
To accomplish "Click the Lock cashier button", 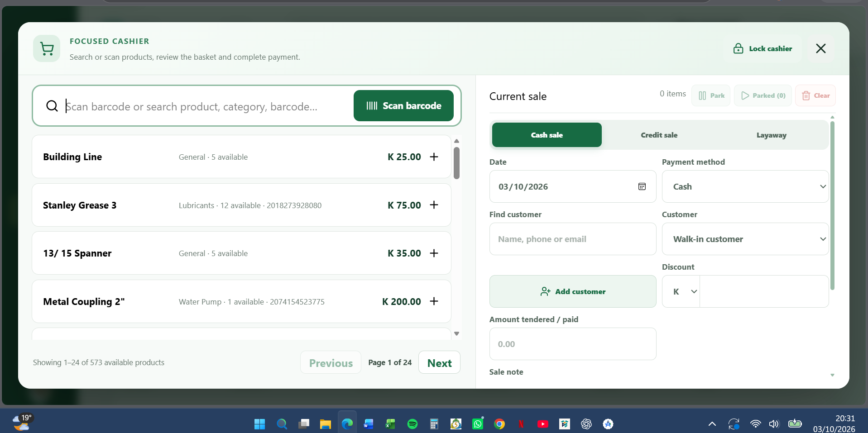I will [763, 48].
